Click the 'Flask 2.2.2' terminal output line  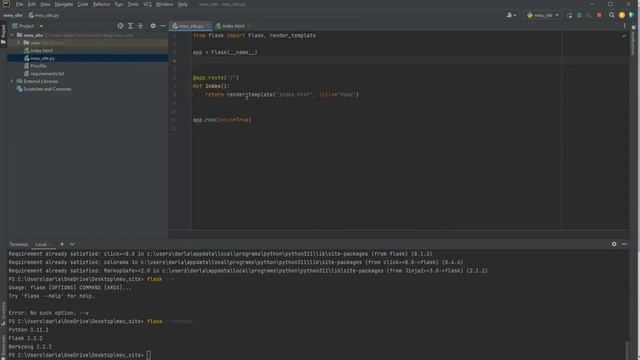click(26, 338)
